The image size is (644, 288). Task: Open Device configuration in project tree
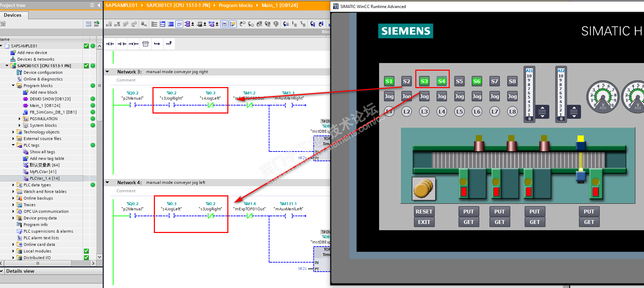coord(43,72)
